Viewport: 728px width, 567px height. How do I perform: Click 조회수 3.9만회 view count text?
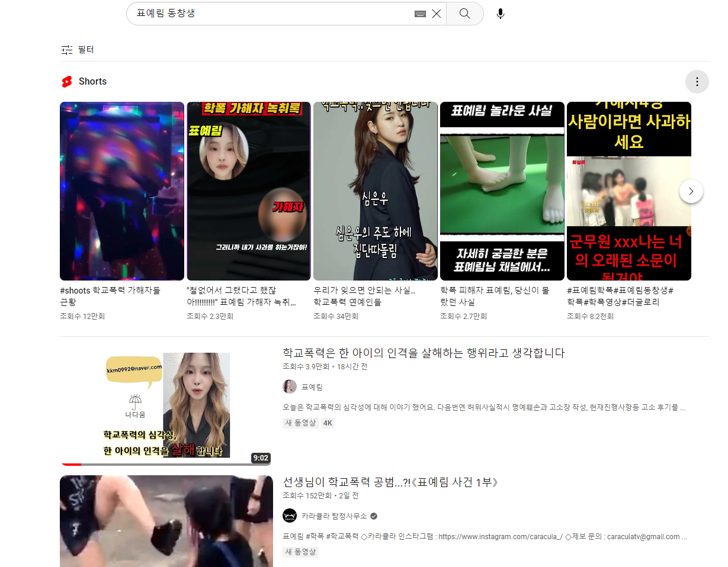click(x=306, y=367)
